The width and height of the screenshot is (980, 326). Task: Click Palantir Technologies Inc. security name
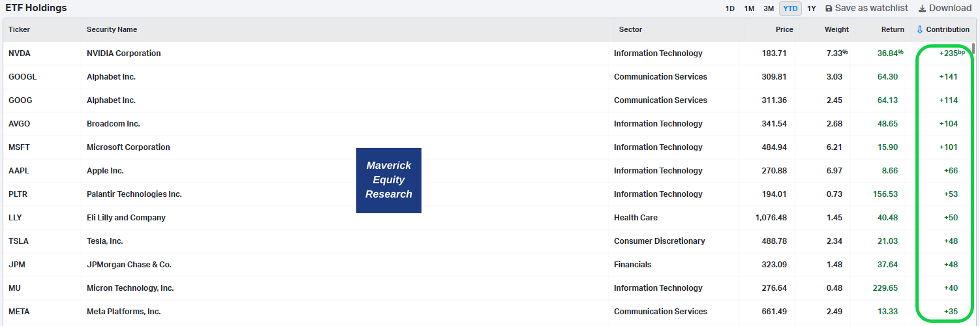coord(134,194)
